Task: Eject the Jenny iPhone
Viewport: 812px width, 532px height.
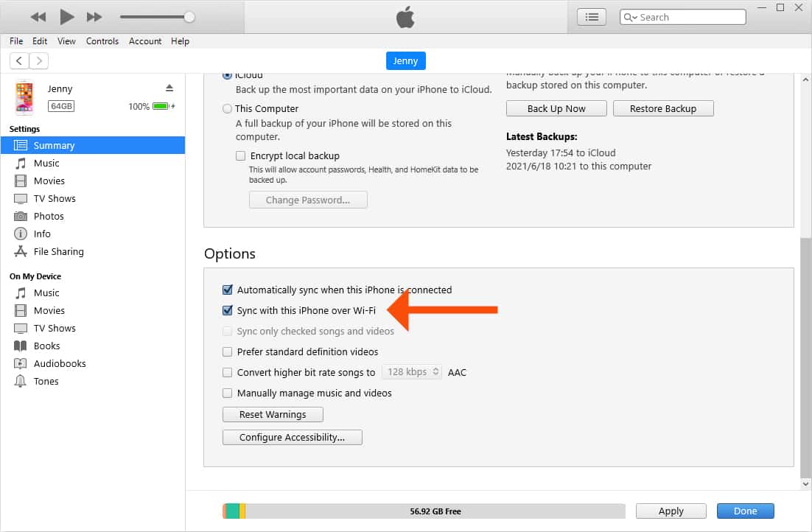Action: (169, 87)
